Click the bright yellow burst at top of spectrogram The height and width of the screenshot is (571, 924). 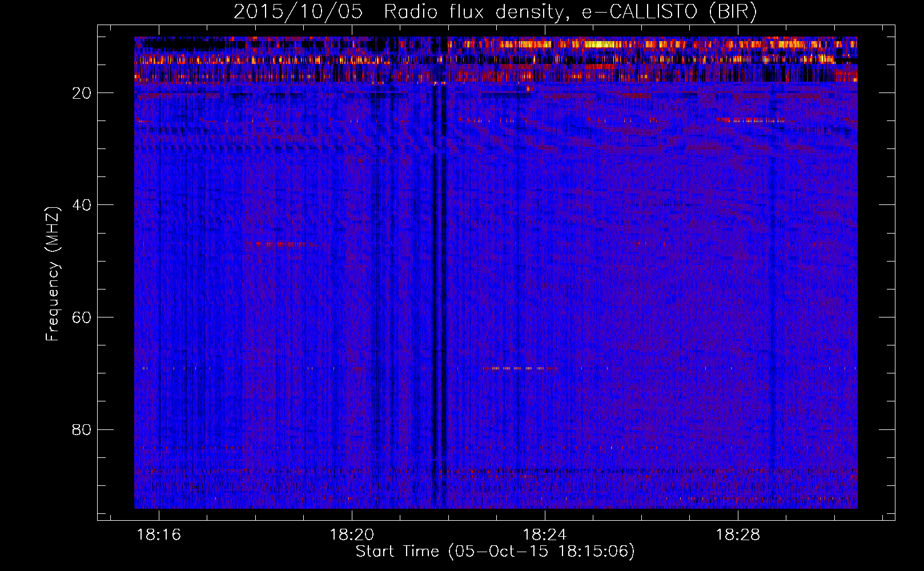[601, 44]
